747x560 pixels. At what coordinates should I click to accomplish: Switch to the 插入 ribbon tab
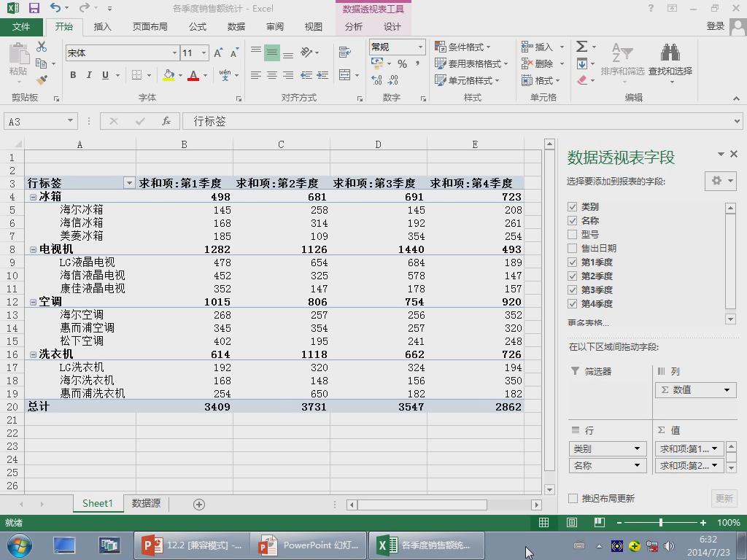pyautogui.click(x=102, y=27)
